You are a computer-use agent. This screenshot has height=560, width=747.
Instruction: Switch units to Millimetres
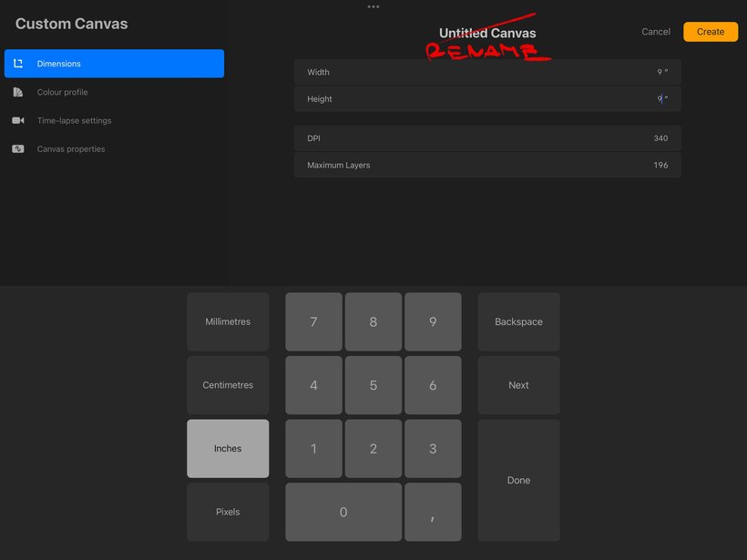click(x=228, y=321)
